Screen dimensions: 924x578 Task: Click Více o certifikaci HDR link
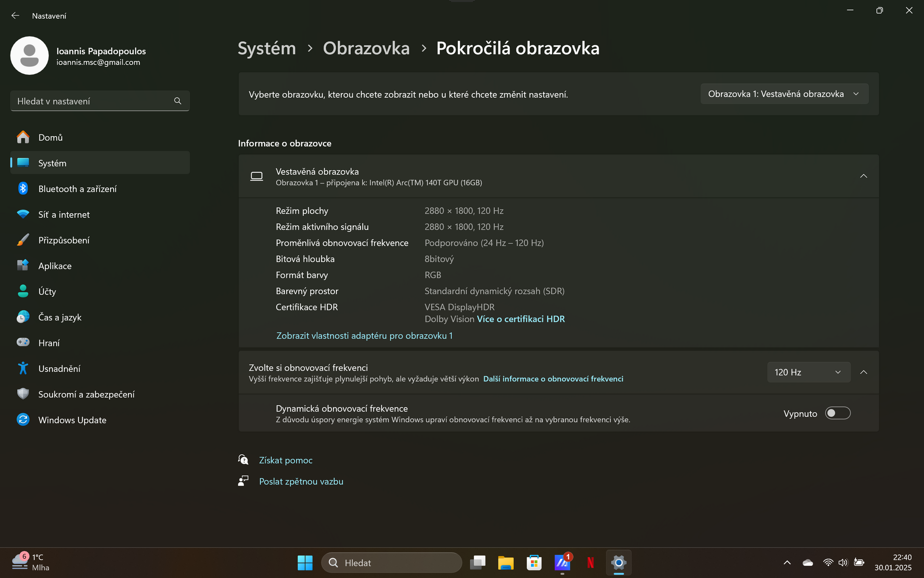point(522,319)
